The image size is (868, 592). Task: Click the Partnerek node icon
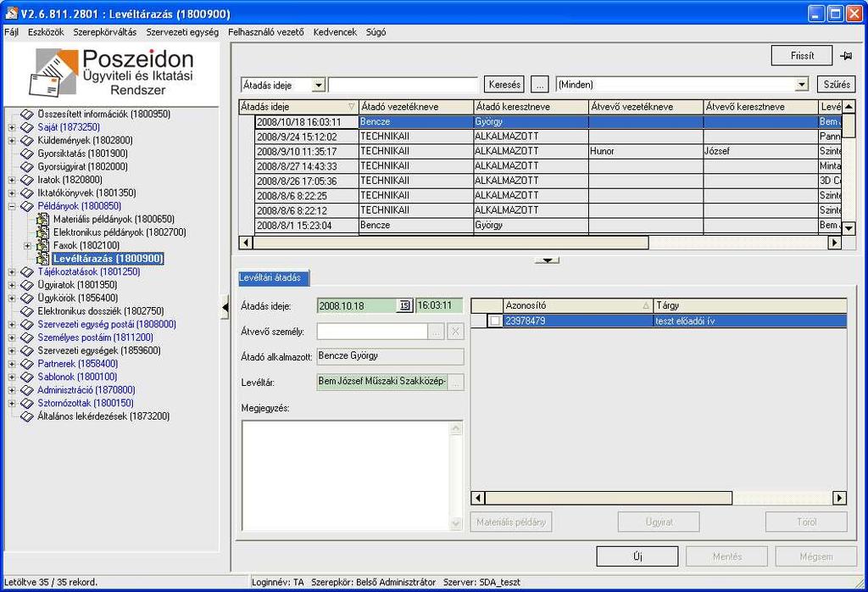tap(27, 364)
